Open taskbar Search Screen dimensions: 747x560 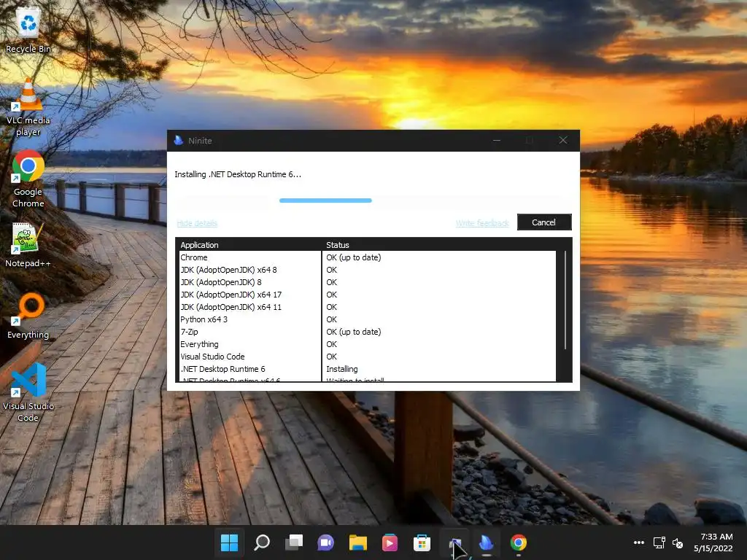point(262,542)
